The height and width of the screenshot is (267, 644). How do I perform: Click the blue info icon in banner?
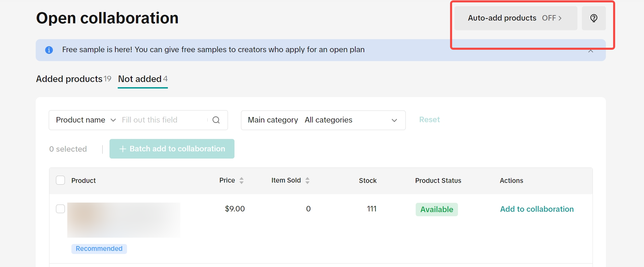[49, 50]
